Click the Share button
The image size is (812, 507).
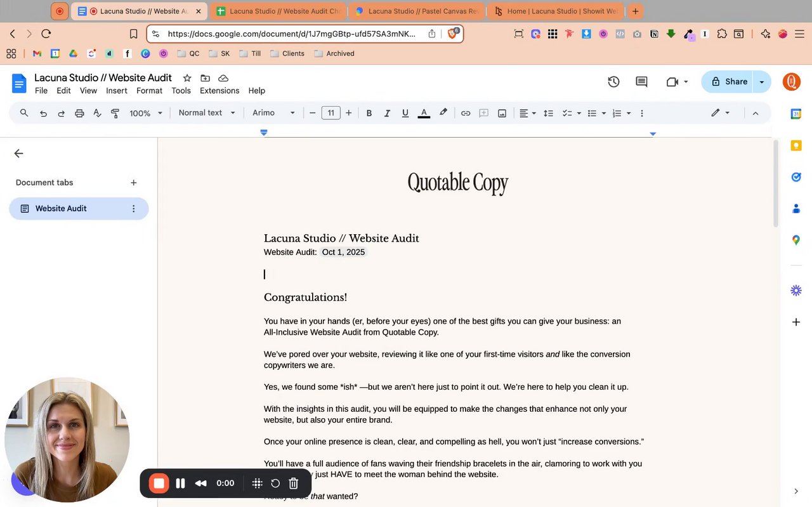tap(728, 81)
